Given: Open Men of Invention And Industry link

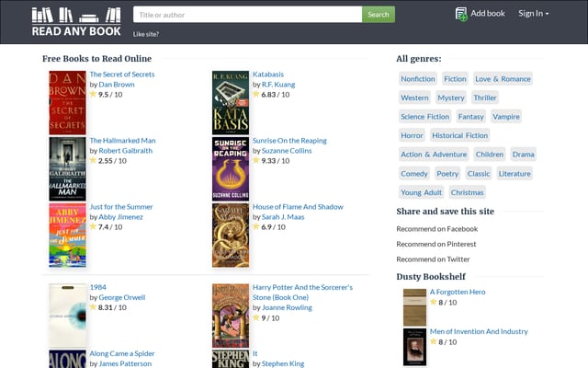Looking at the screenshot, I should pos(479,331).
